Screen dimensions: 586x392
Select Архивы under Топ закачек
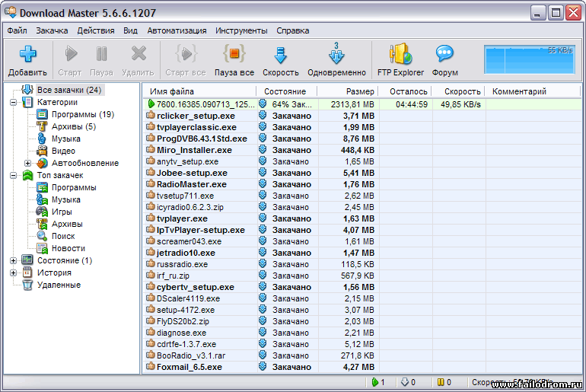pyautogui.click(x=67, y=224)
